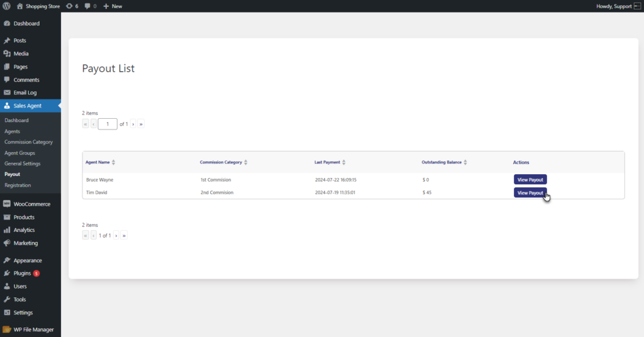Select the 2nd Commision category cell
Viewport: 644px width, 337px height.
tap(217, 192)
